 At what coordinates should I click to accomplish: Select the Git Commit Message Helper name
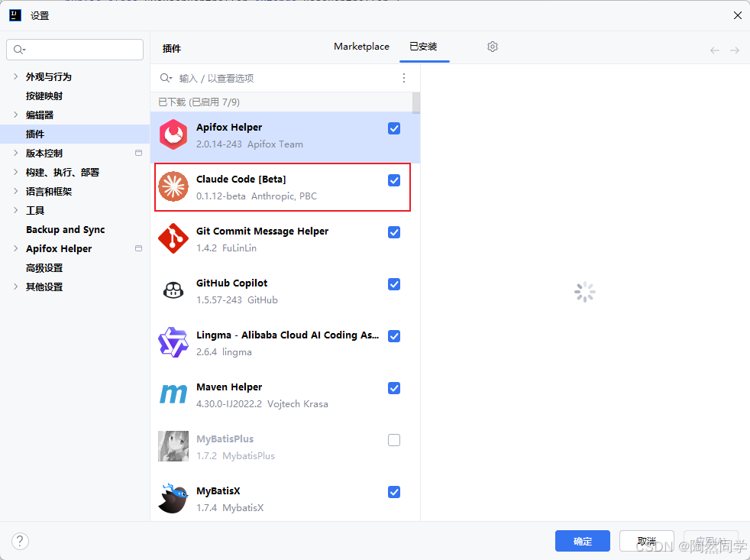tap(262, 231)
